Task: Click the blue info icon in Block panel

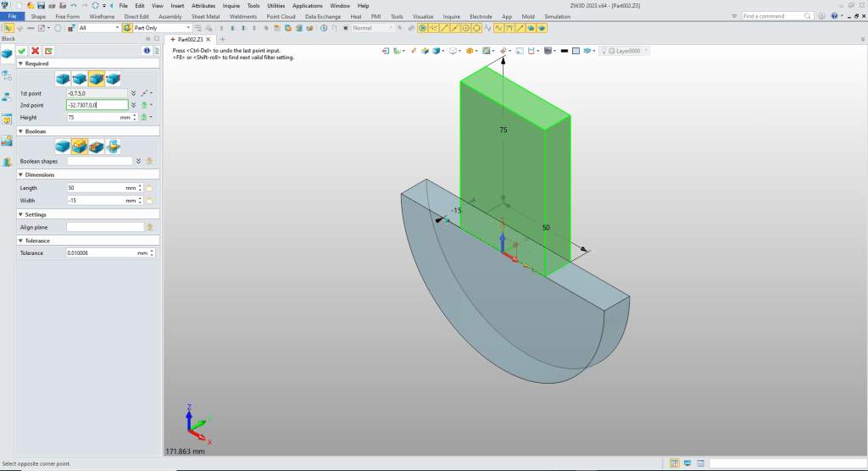Action: [145, 51]
